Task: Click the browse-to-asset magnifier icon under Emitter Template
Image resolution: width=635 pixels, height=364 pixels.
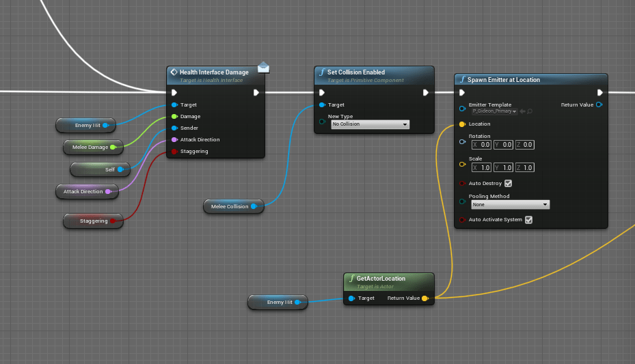Action: (530, 111)
